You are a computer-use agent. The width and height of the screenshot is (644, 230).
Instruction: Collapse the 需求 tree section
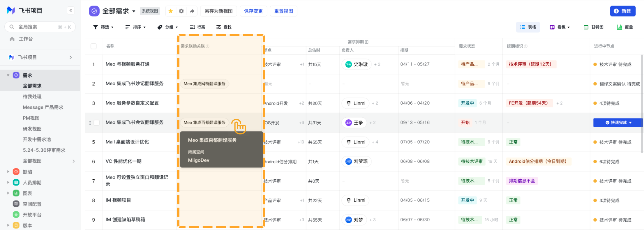(8, 75)
